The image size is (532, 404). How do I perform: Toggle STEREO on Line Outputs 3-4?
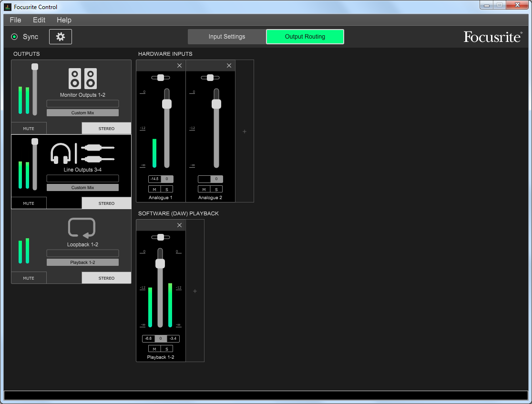tap(106, 203)
